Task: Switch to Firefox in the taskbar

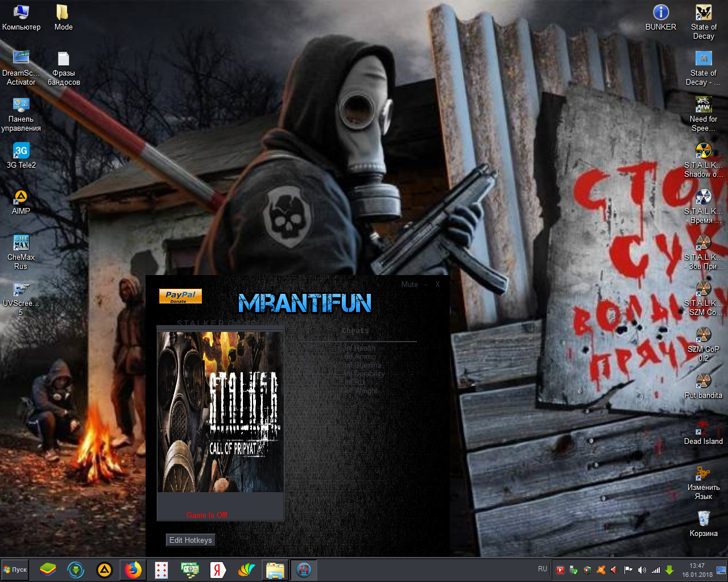Action: click(133, 569)
